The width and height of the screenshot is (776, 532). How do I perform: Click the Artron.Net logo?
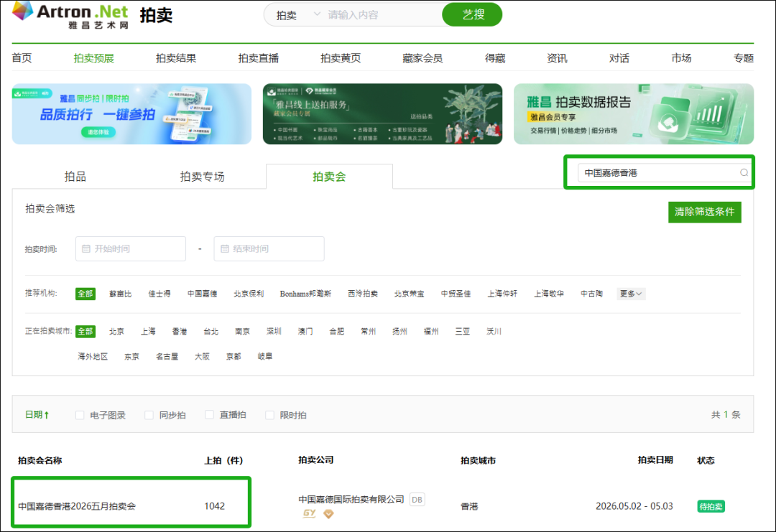[70, 15]
